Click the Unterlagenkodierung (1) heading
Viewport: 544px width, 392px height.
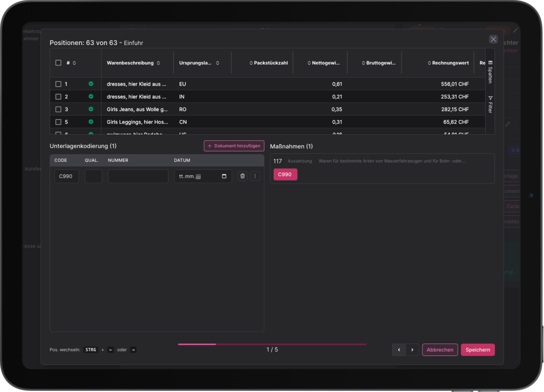point(83,146)
